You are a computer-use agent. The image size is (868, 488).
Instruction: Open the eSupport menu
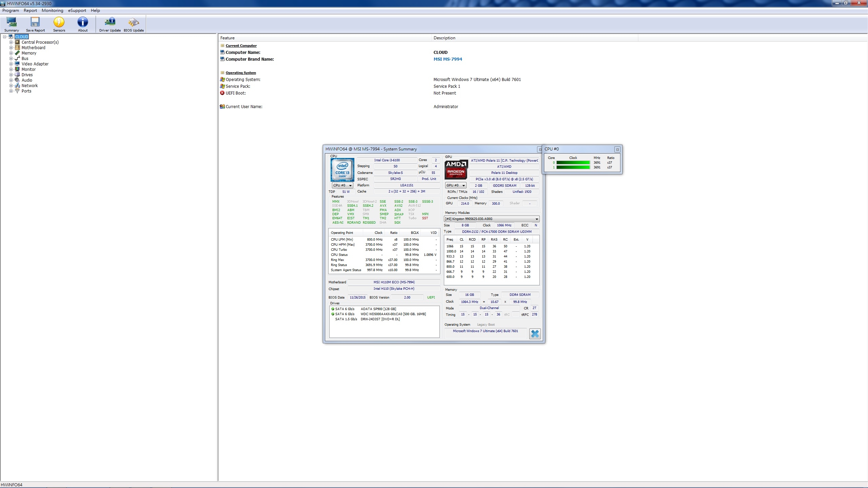[77, 11]
